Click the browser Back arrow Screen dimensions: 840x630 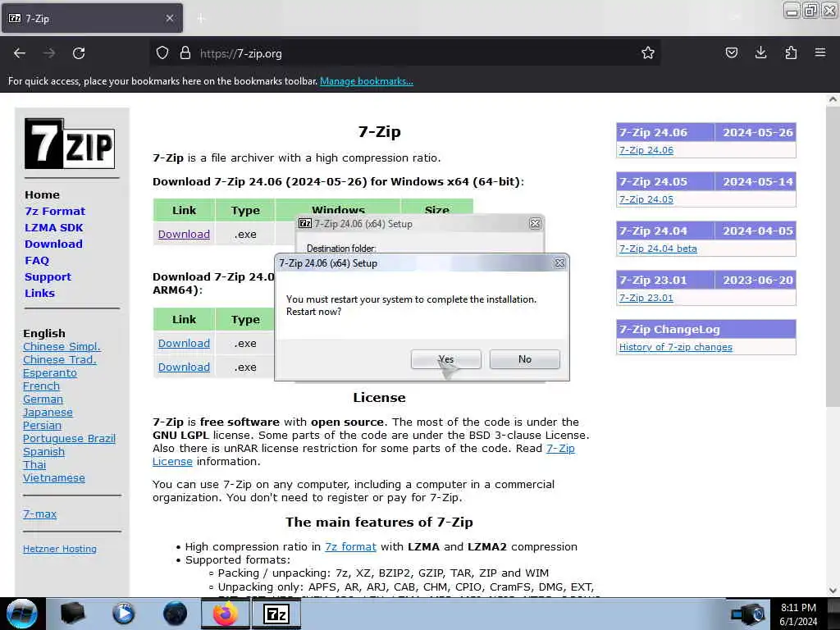click(20, 53)
